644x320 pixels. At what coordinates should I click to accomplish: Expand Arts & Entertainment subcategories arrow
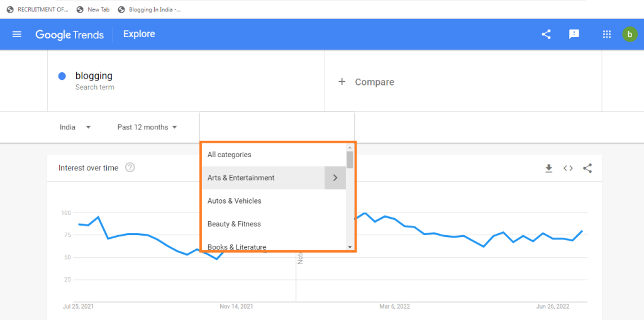pyautogui.click(x=335, y=178)
